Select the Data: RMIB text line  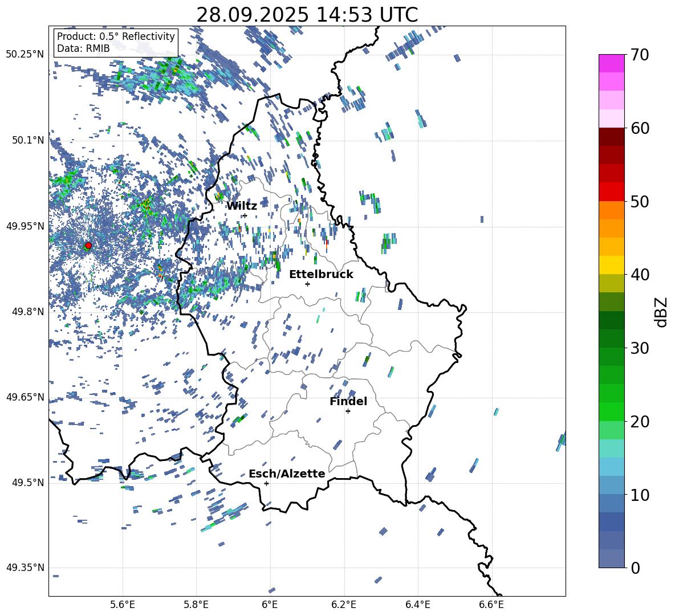point(83,48)
